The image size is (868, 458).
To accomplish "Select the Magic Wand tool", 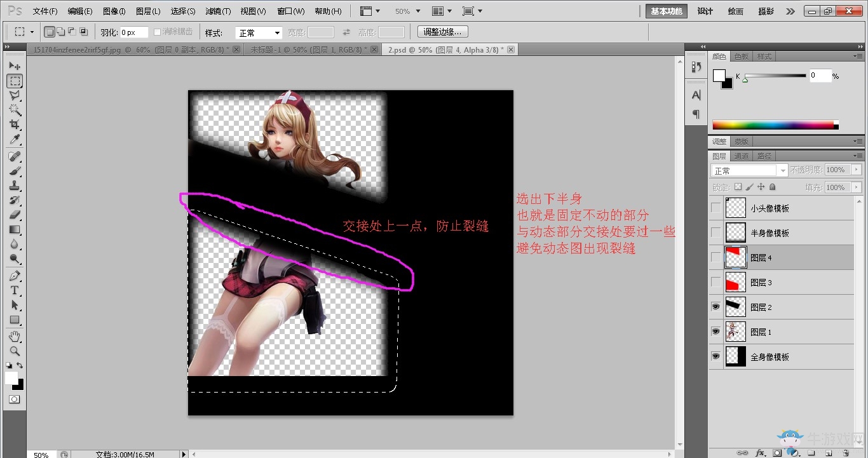I will pyautogui.click(x=15, y=110).
